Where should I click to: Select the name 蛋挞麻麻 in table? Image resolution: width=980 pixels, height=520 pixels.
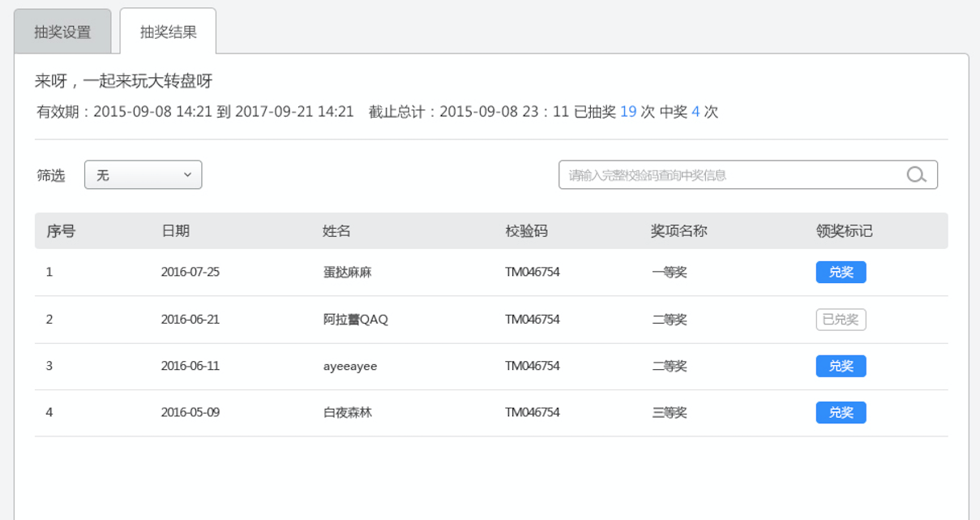point(347,273)
